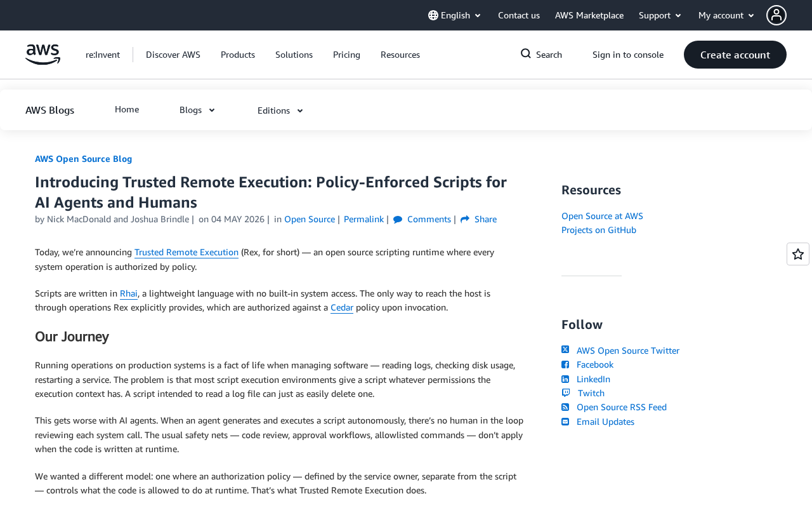Follow the Trusted Remote Execution link
The height and width of the screenshot is (508, 812).
[187, 252]
